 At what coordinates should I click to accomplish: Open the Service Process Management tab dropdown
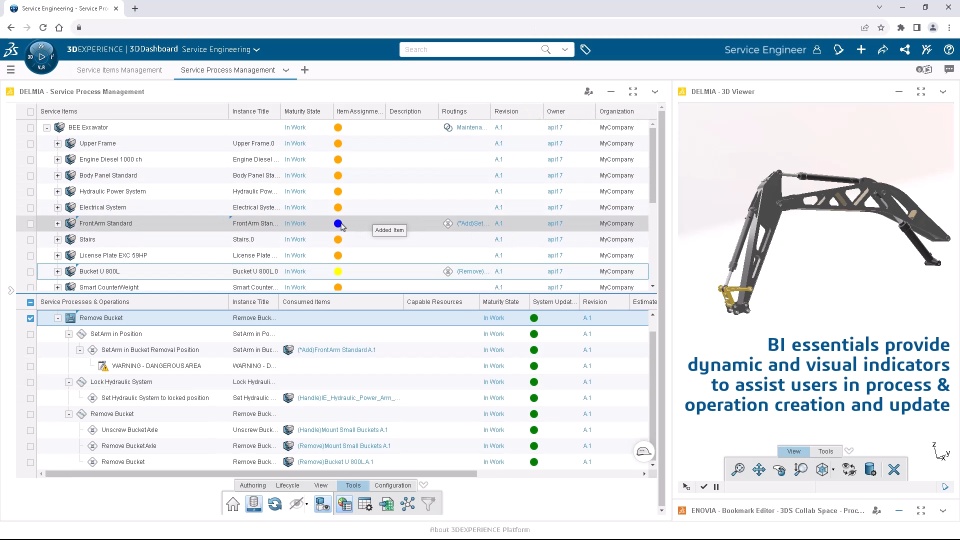(x=286, y=70)
